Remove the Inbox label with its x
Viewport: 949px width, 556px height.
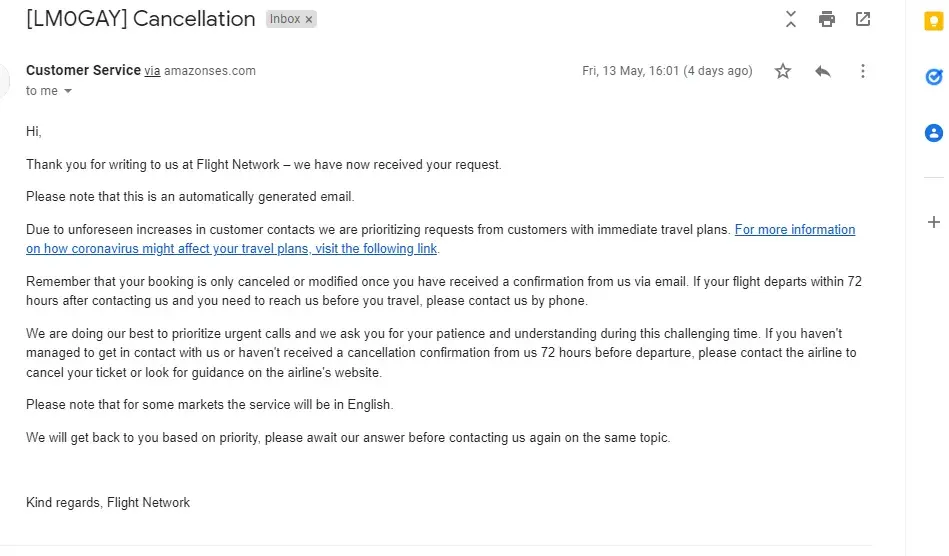pos(309,19)
